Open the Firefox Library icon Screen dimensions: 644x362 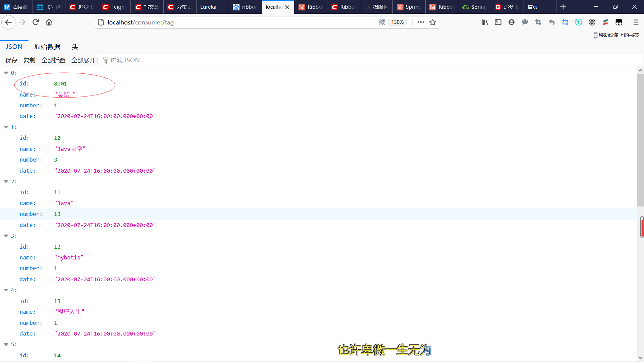tap(485, 22)
